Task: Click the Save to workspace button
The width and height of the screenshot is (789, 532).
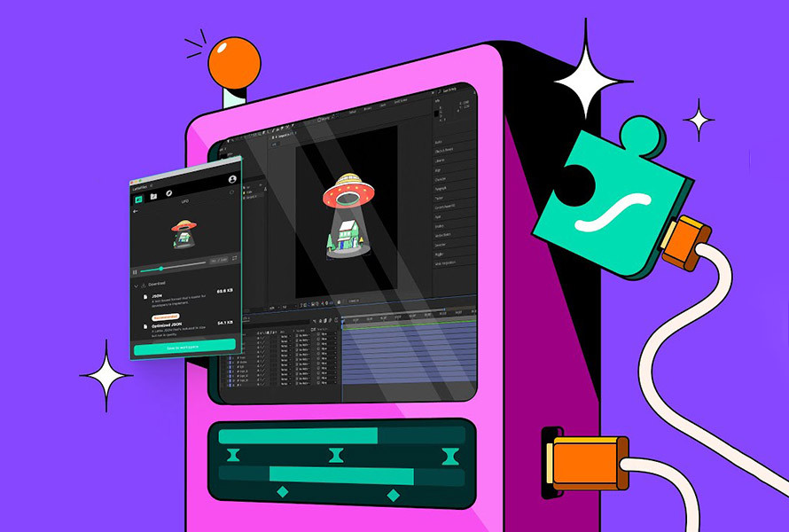Action: click(184, 348)
